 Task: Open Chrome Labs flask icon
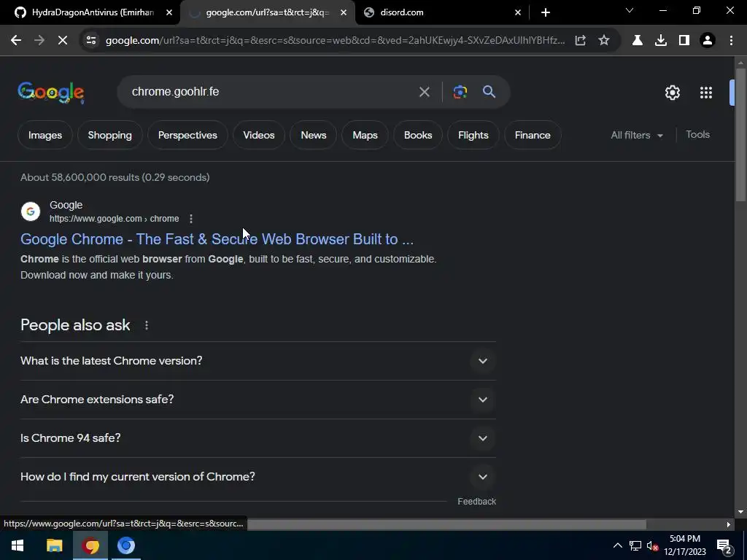pyautogui.click(x=638, y=41)
